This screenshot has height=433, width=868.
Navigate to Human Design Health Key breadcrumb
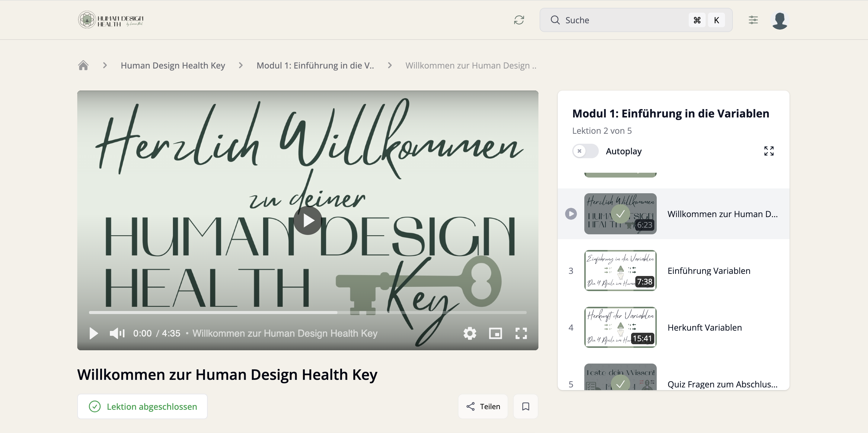click(173, 65)
